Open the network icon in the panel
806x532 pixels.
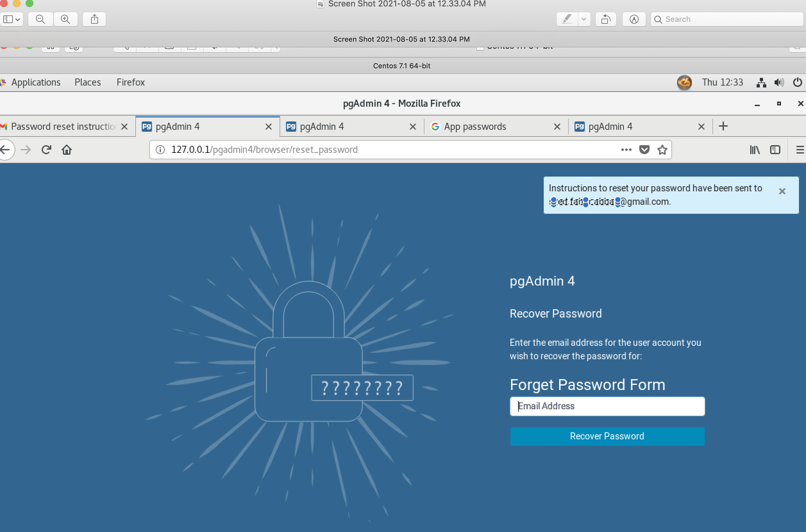point(761,82)
